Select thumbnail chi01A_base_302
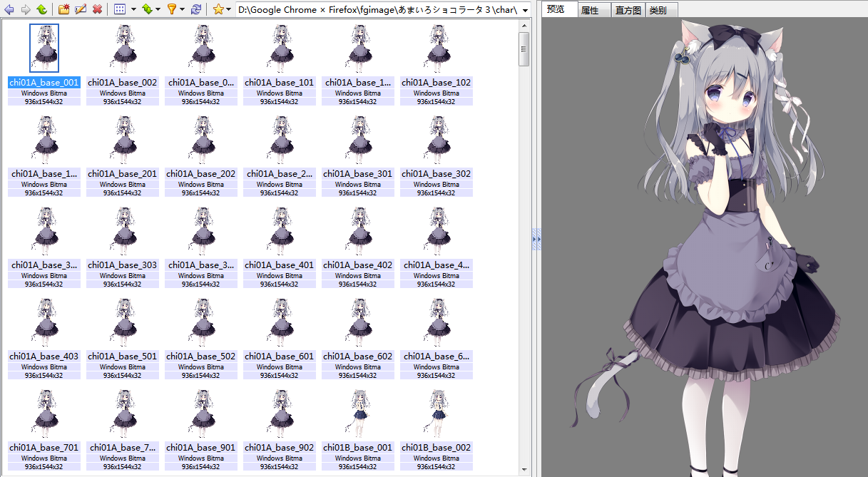The width and height of the screenshot is (868, 477). pos(436,139)
